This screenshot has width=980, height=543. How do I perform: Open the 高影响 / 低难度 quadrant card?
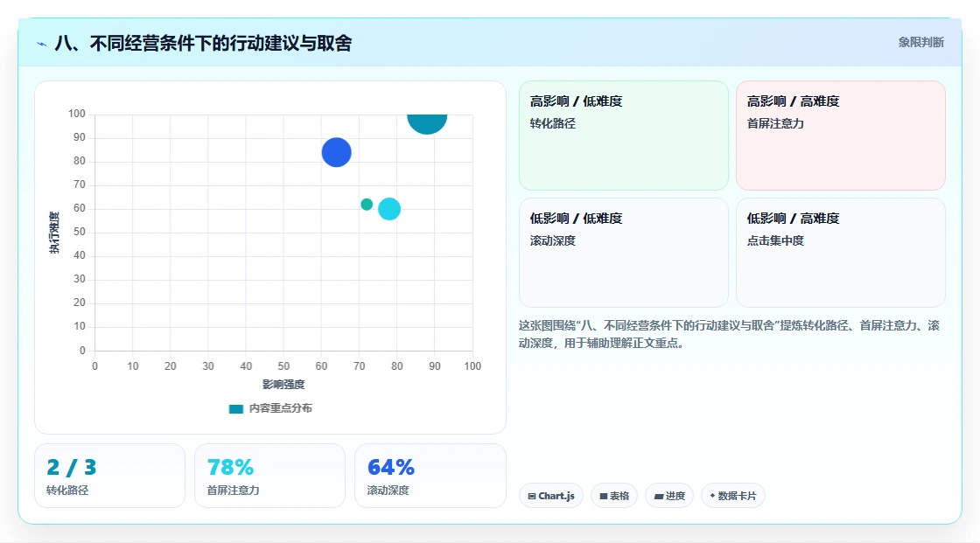tap(624, 136)
